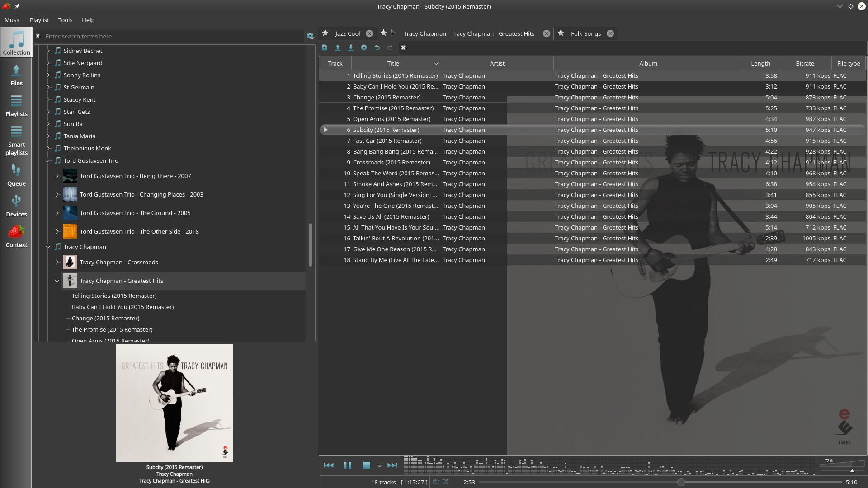This screenshot has width=868, height=488.
Task: Select the Stan Getz artist
Action: tap(76, 112)
